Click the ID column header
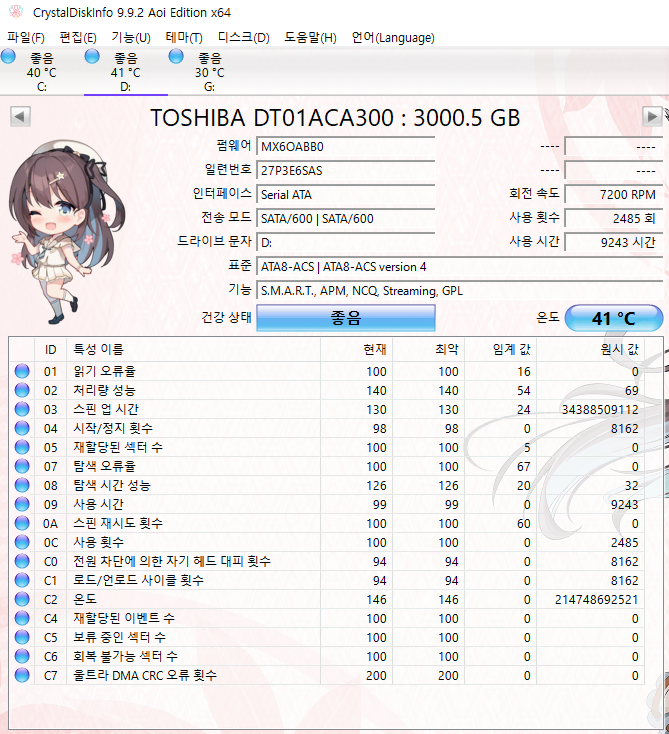The height and width of the screenshot is (734, 669). 51,349
